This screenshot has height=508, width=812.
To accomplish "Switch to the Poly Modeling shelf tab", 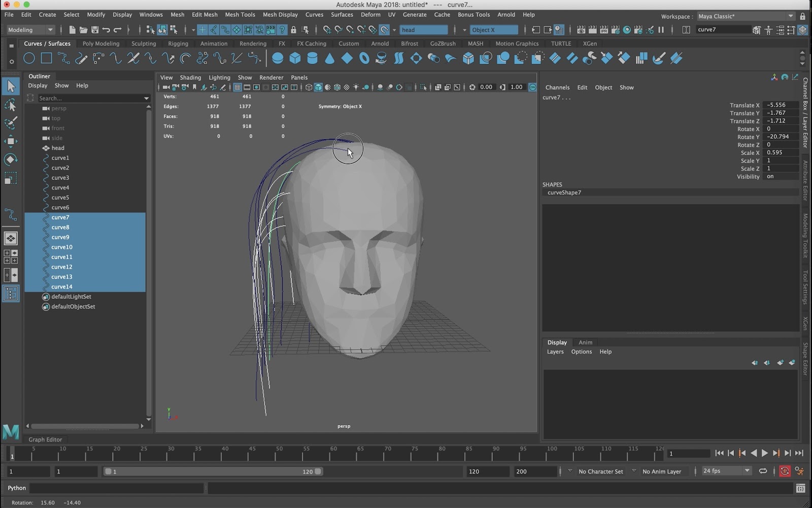I will pyautogui.click(x=100, y=44).
